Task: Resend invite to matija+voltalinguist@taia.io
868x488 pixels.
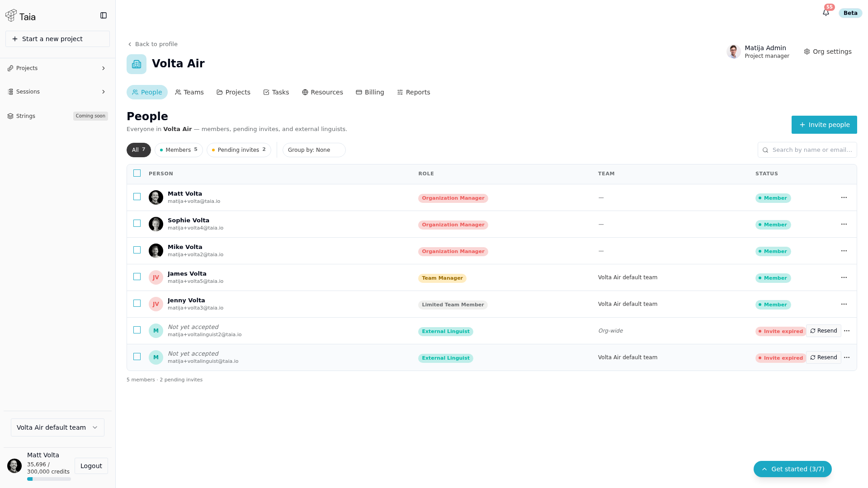Action: (x=824, y=357)
